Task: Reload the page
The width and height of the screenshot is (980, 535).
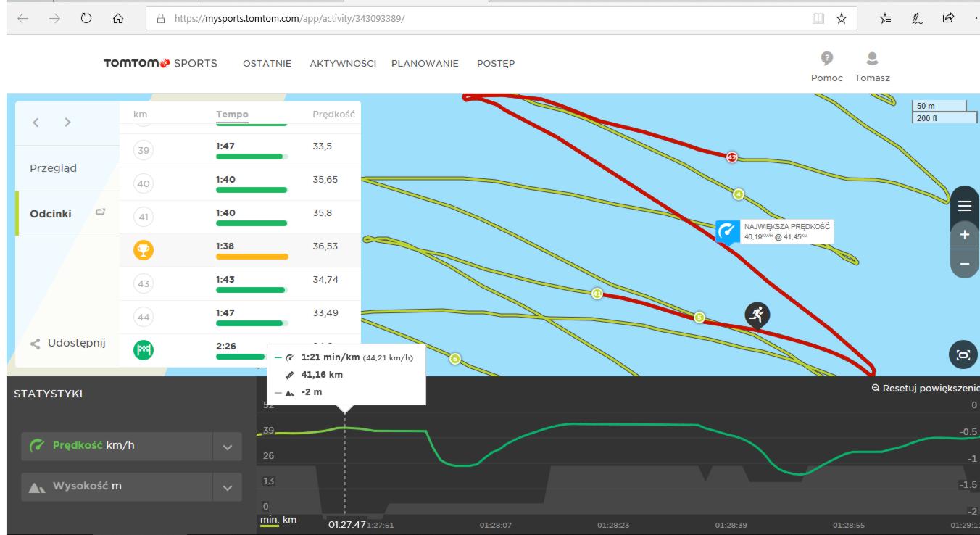Action: tap(86, 19)
